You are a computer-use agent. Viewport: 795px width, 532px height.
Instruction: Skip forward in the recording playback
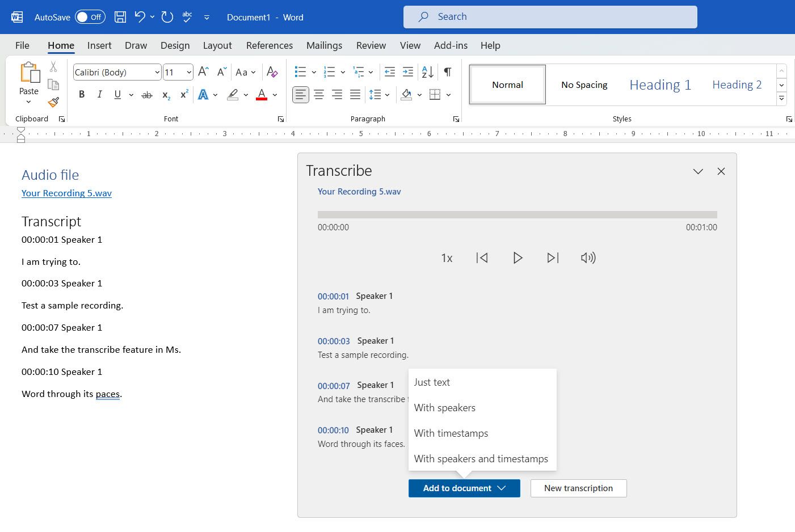tap(553, 257)
